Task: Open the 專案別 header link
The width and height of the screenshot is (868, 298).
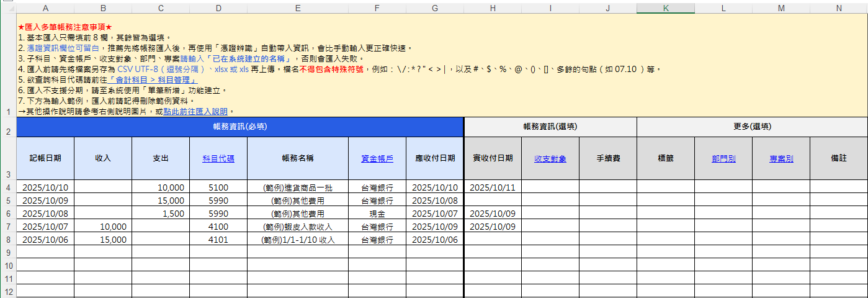Action: tap(781, 158)
